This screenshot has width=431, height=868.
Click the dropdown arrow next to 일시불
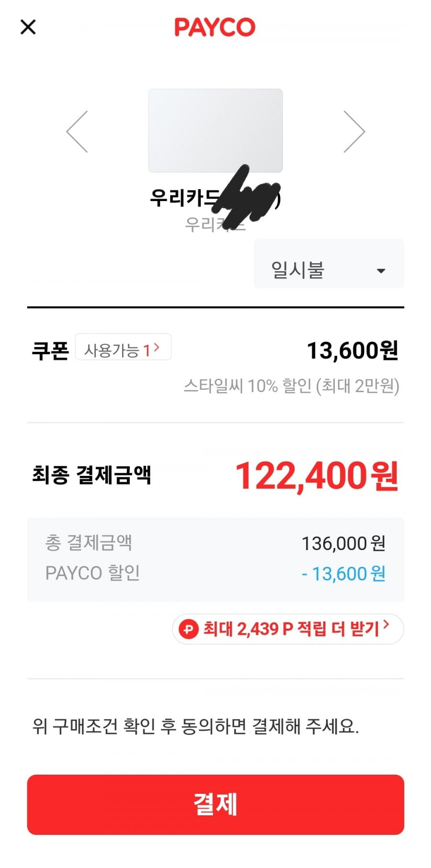(x=381, y=271)
